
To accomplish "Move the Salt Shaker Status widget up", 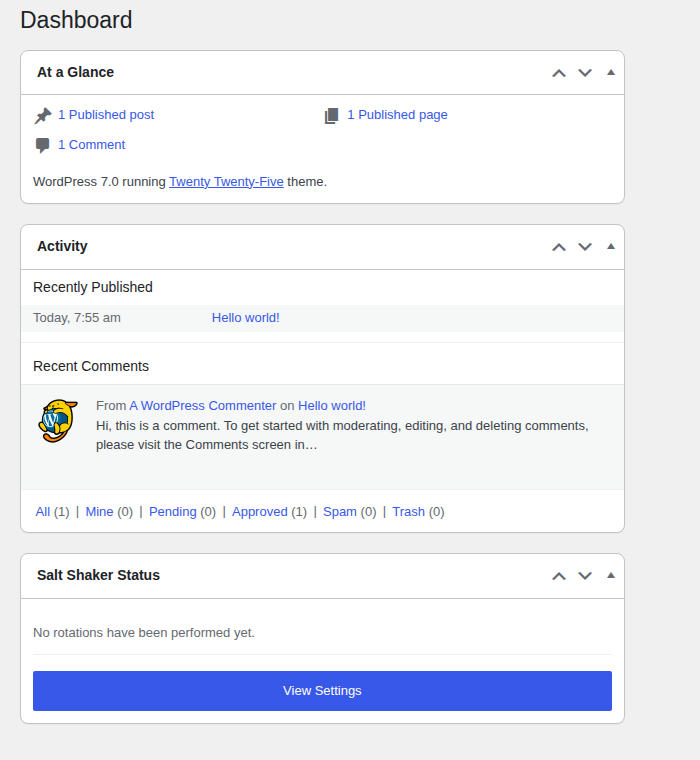I will [559, 576].
